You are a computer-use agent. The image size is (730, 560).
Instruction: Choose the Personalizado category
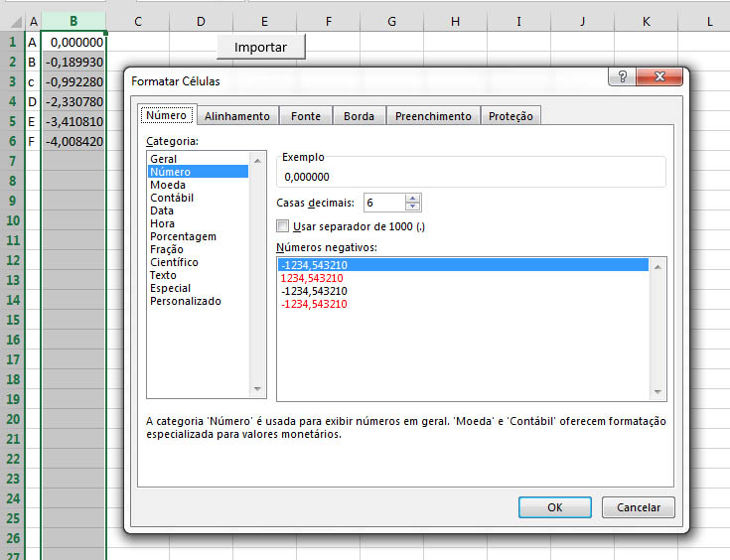[185, 301]
